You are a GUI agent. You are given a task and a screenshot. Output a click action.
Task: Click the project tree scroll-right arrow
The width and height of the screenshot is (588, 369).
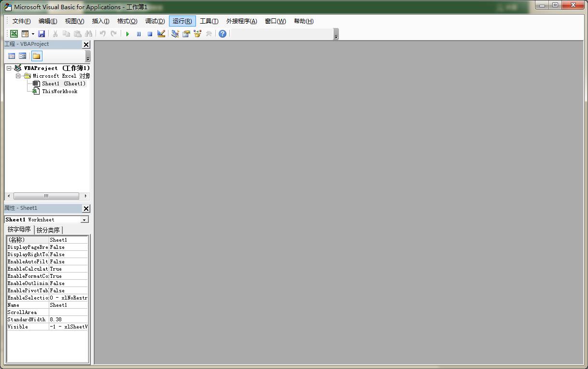tap(86, 196)
